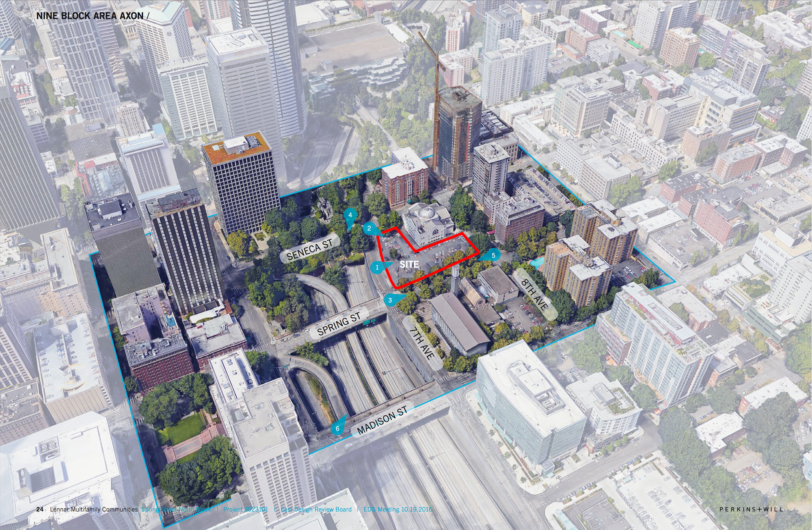Click marker 2 at the site's northwest corner

[x=369, y=228]
